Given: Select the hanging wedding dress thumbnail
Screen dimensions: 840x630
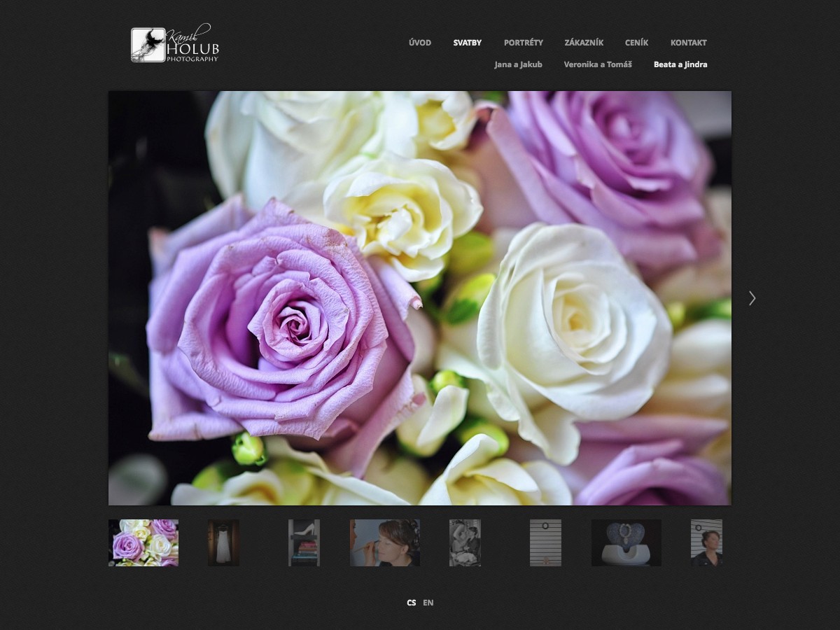Looking at the screenshot, I should click(223, 542).
